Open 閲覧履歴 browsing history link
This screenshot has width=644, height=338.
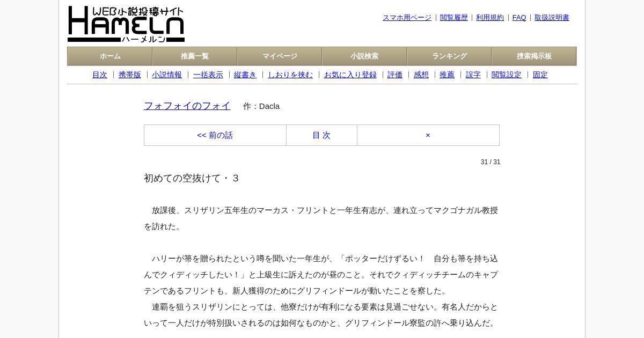[454, 18]
